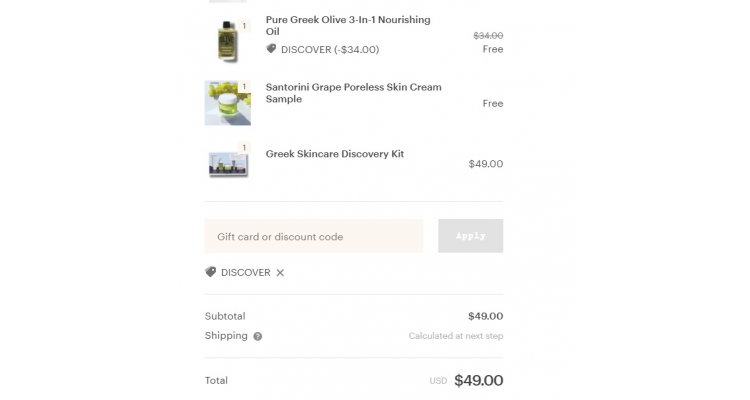Select the Santorini Grape Poreless Skin Cream Sample title
750x400 pixels.
[x=353, y=93]
